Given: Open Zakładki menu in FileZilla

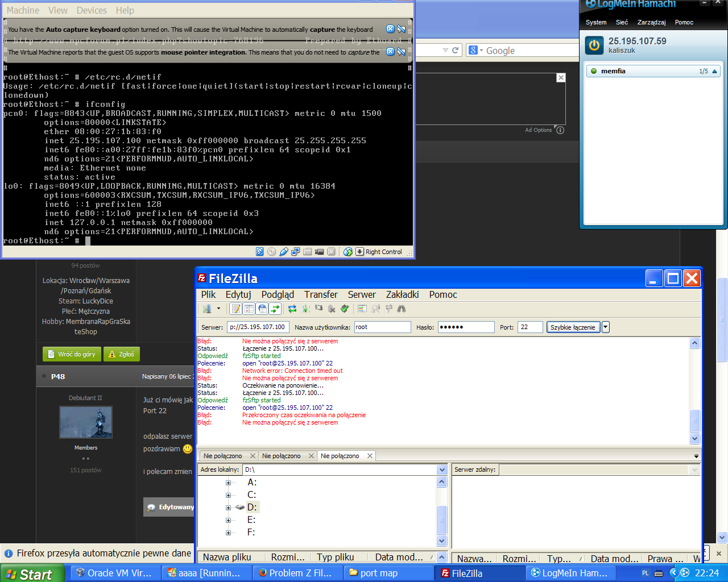Looking at the screenshot, I should tap(403, 294).
